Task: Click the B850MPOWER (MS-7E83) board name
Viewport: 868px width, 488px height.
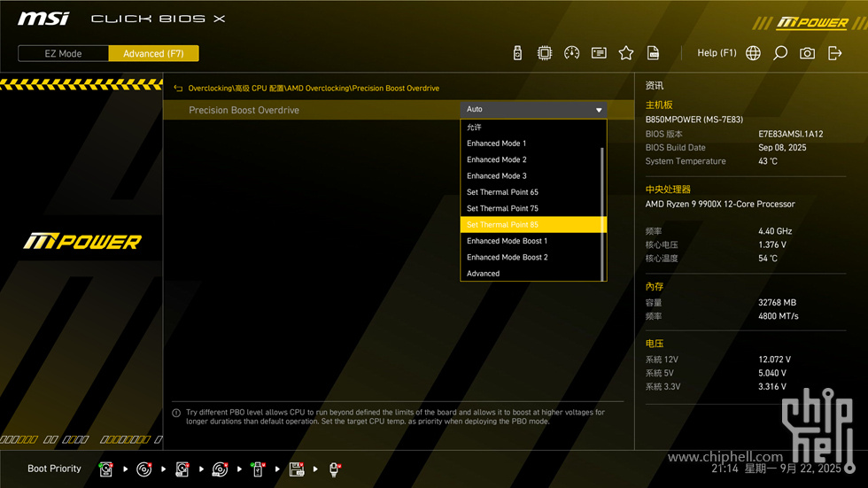Action: (x=694, y=120)
